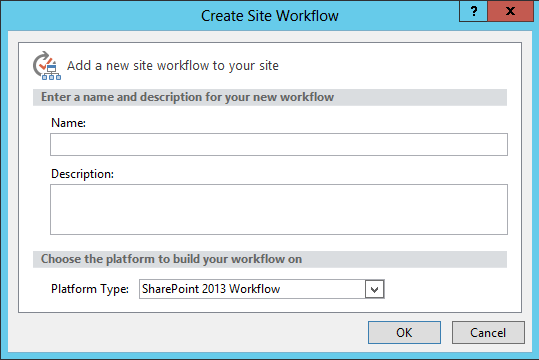Confirm the workflow with the OK button
Viewport: 539px width, 360px height.
tap(404, 332)
